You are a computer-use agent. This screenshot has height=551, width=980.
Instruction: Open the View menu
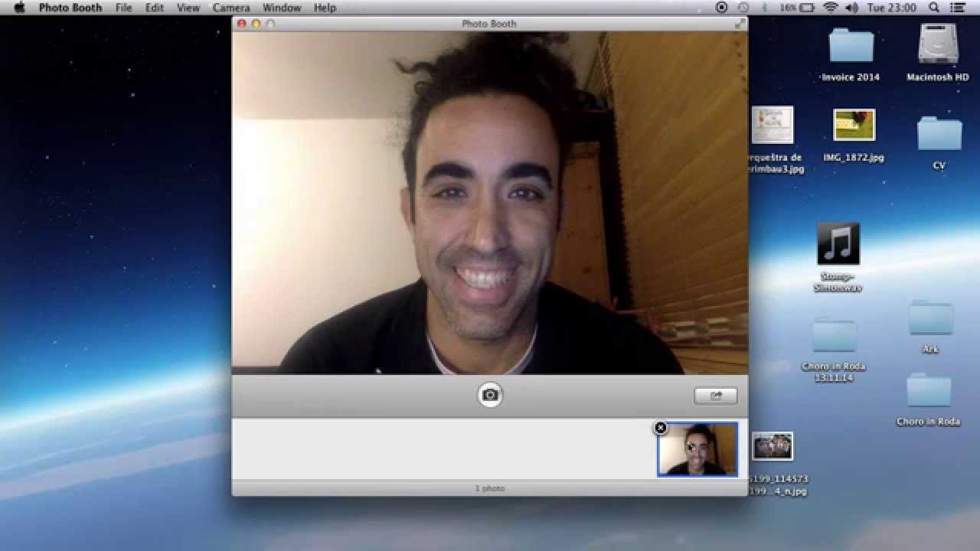pyautogui.click(x=188, y=8)
